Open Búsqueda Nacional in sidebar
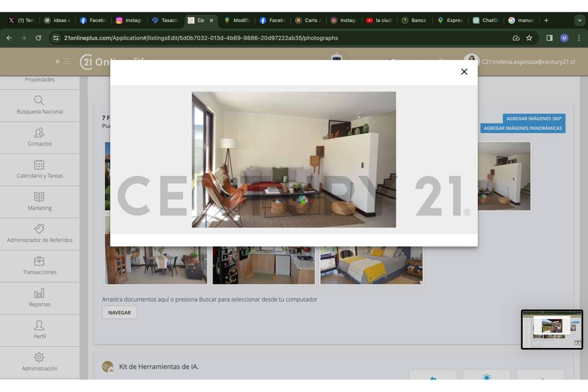This screenshot has height=392, width=588. pyautogui.click(x=40, y=105)
